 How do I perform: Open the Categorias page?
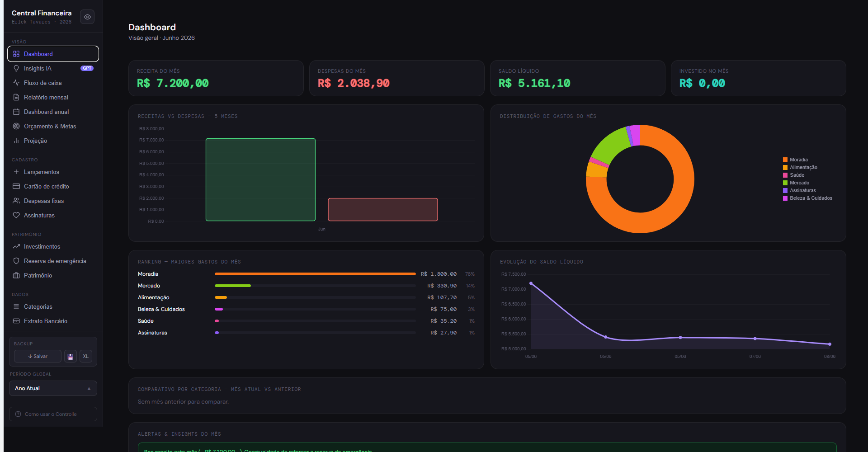(x=53, y=306)
